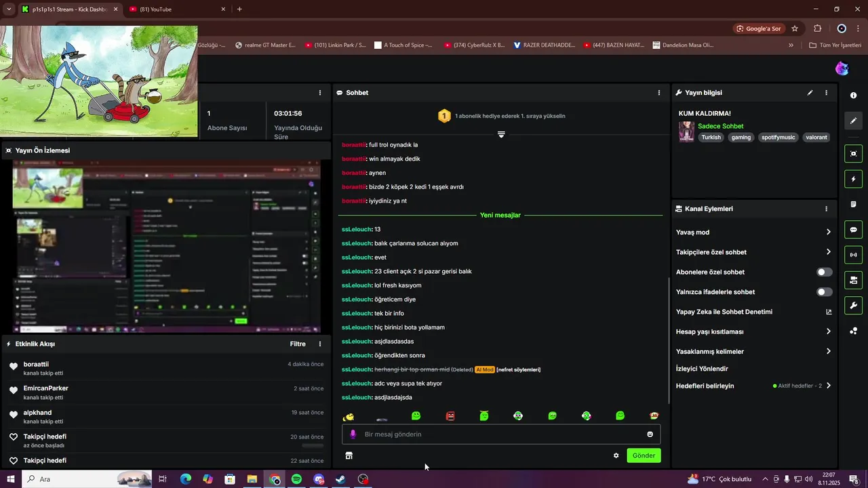Click the three-dots cluster icon at sidebar bottom
868x488 pixels.
853,331
